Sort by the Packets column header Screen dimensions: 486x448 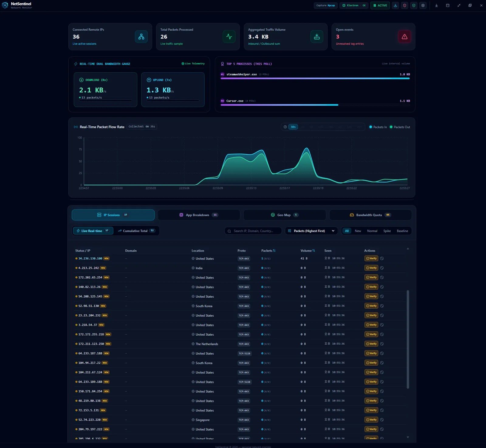tap(268, 251)
